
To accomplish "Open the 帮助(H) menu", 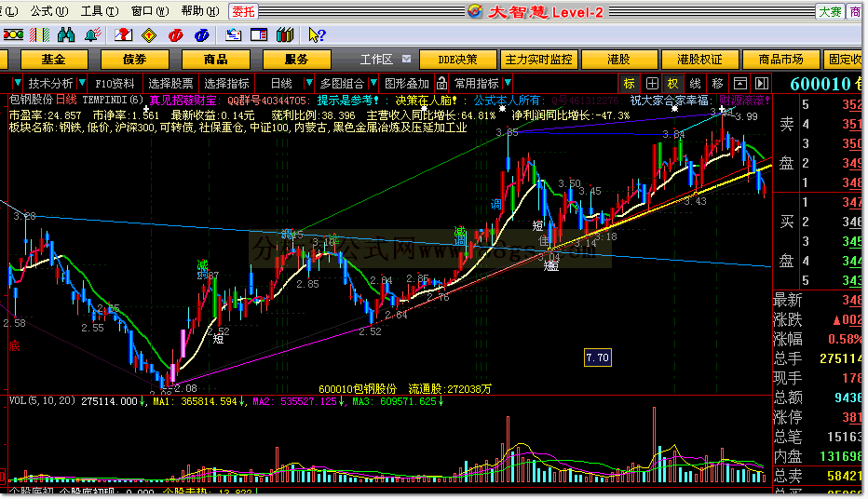I will click(x=200, y=11).
